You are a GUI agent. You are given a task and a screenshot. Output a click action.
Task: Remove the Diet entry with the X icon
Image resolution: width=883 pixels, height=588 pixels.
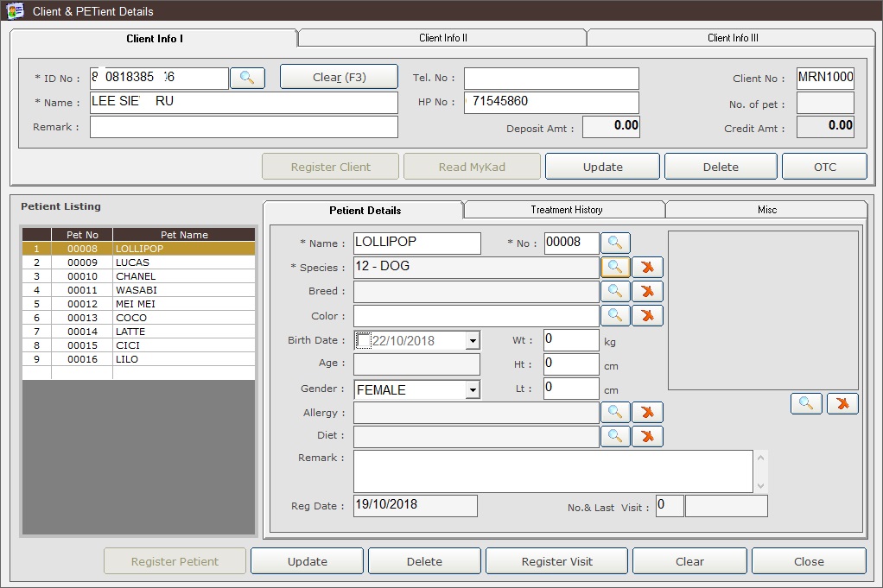click(x=647, y=437)
